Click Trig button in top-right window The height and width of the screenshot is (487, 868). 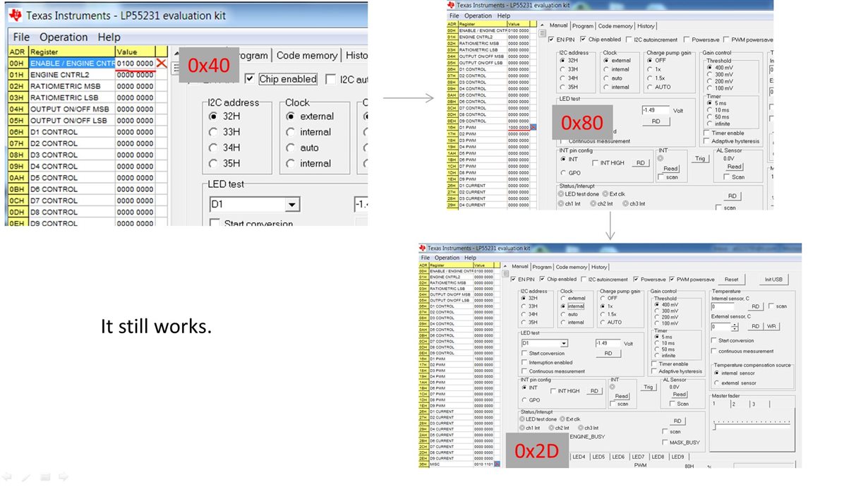click(x=699, y=159)
